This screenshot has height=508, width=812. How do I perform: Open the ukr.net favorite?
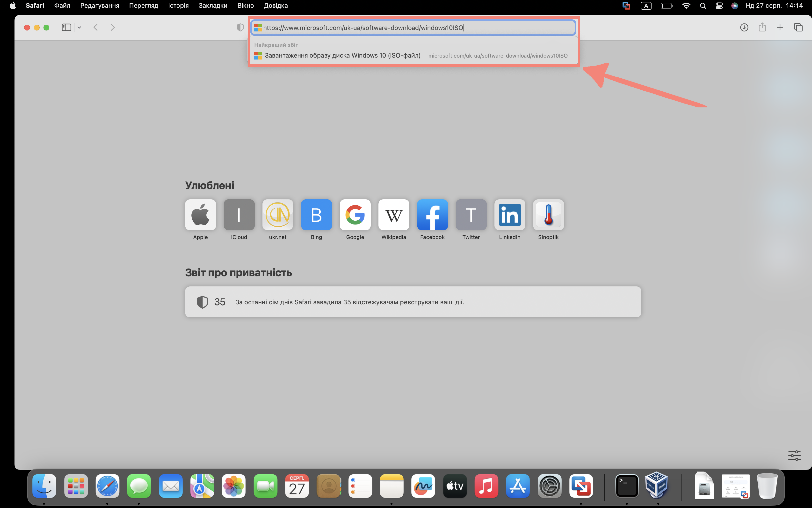click(277, 215)
